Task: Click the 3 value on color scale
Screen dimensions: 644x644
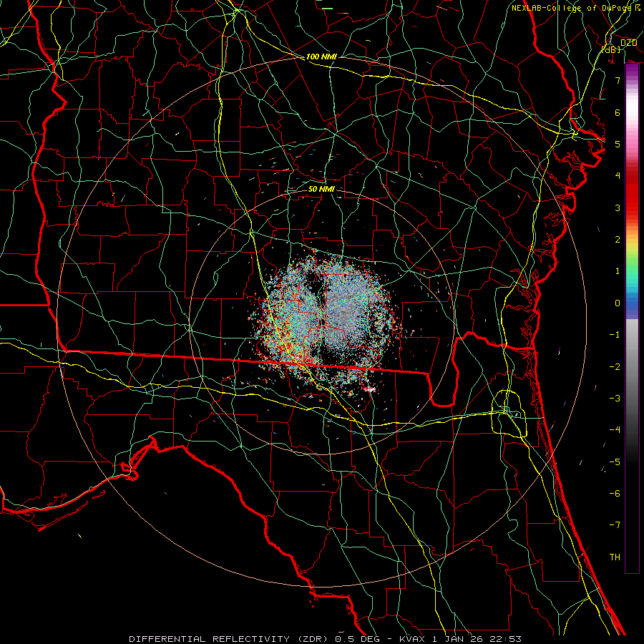Action: coord(618,208)
